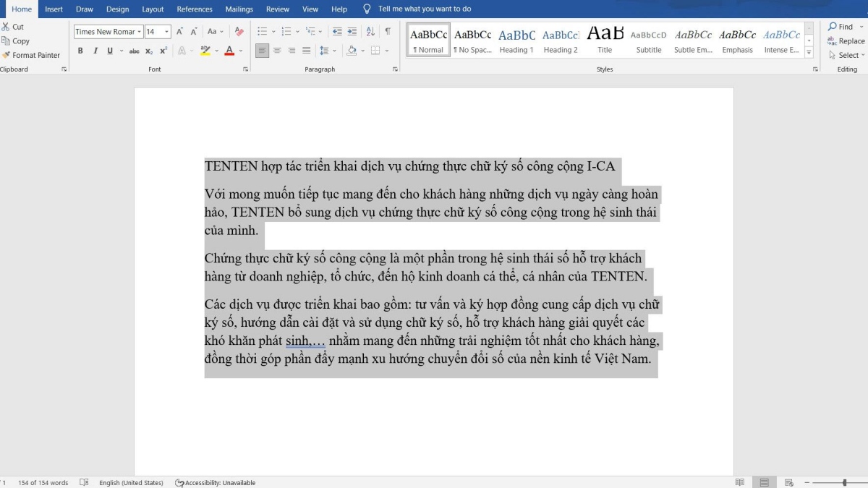
Task: Toggle show paragraph marks
Action: point(388,31)
